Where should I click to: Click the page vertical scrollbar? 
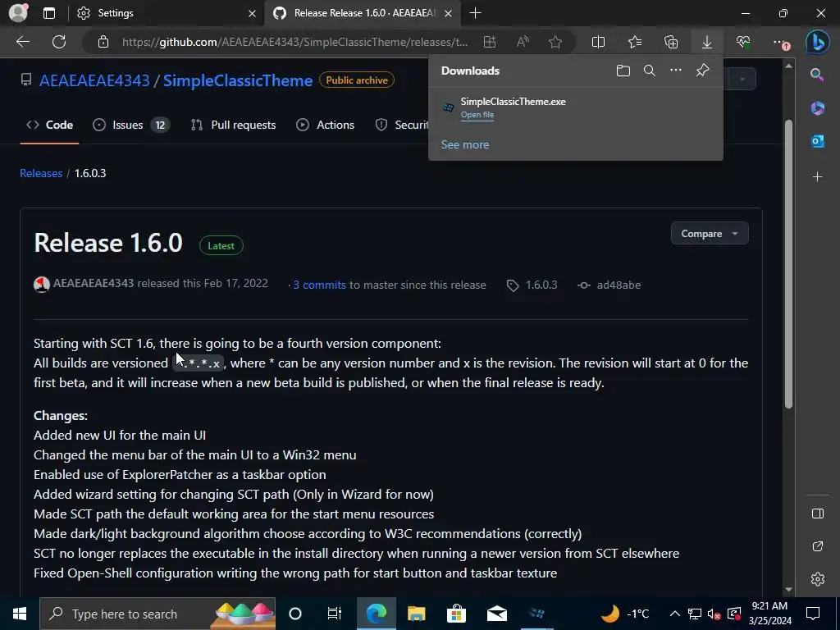point(788,264)
